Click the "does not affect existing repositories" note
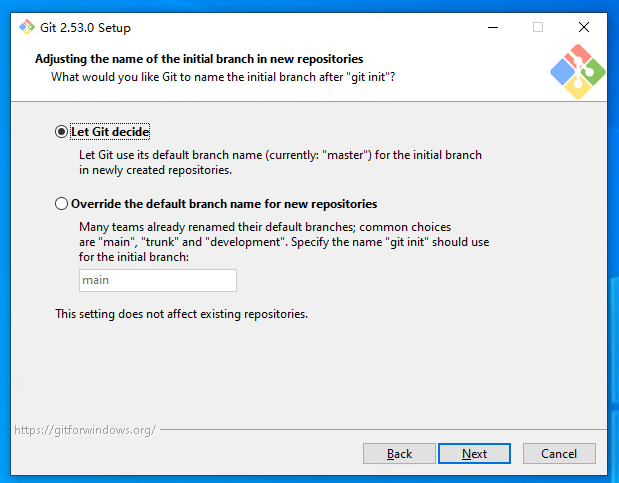The image size is (619, 483). 181,314
